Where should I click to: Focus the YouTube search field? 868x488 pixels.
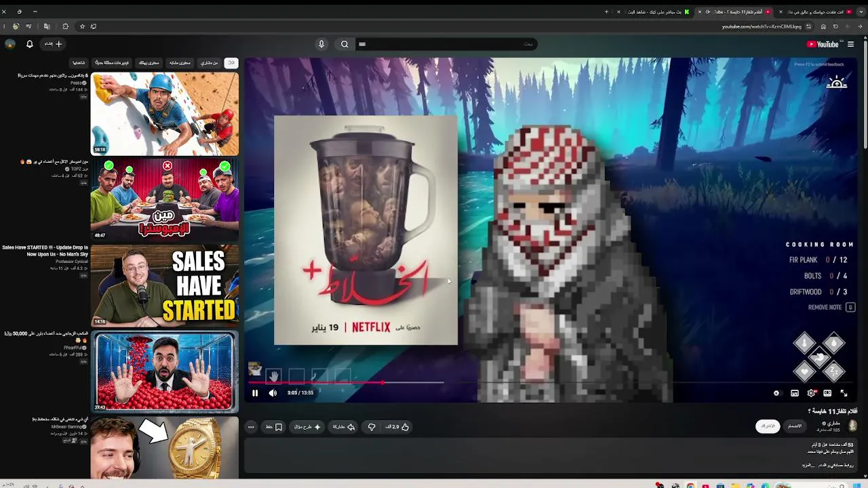click(x=448, y=44)
